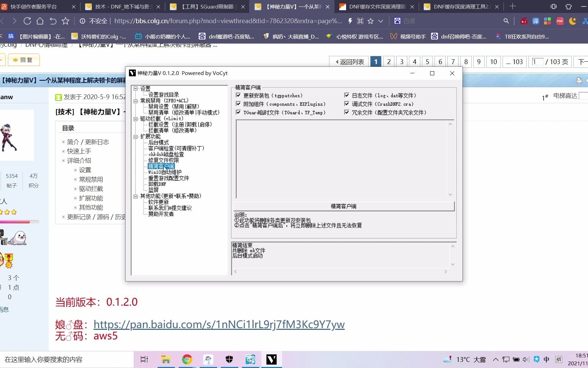This screenshot has width=588, height=368.
Task: Click the tab-list icon right of tabs
Action: (554, 6)
